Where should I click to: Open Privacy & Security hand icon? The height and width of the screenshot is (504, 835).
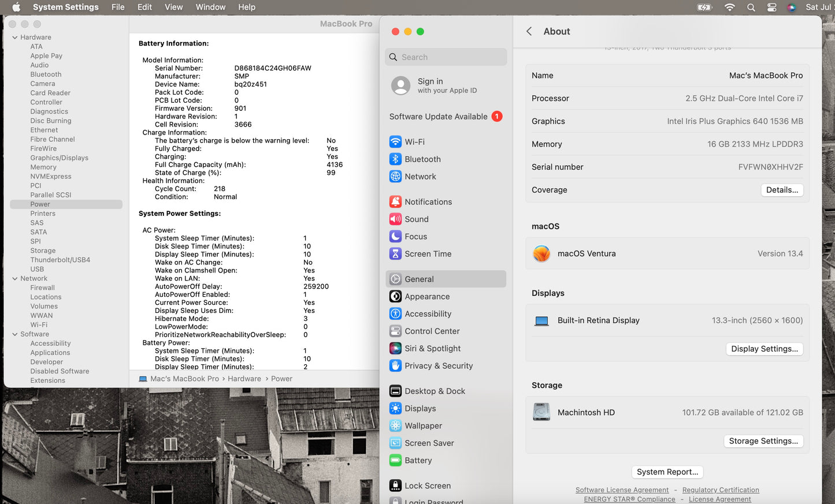pyautogui.click(x=395, y=366)
